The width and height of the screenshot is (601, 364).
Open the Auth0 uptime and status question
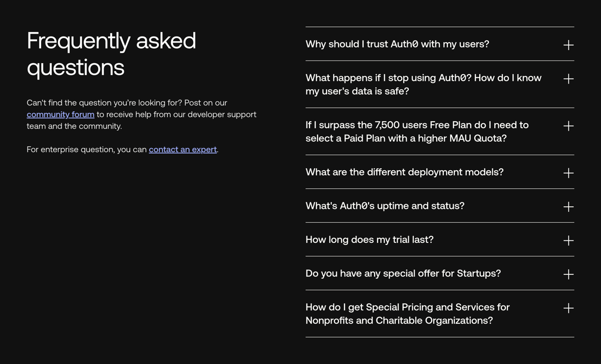click(385, 206)
